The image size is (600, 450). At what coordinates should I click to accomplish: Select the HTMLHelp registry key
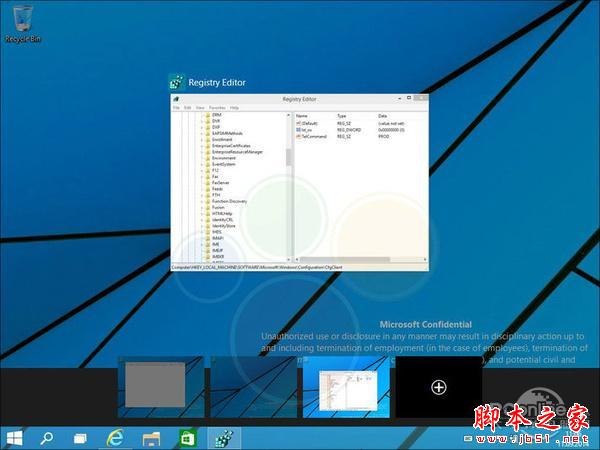point(222,214)
